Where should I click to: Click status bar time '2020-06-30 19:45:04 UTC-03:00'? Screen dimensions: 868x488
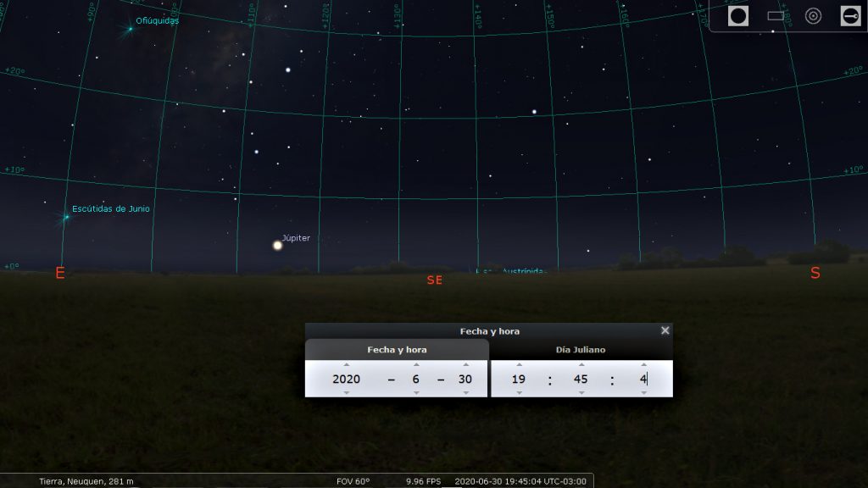(520, 481)
